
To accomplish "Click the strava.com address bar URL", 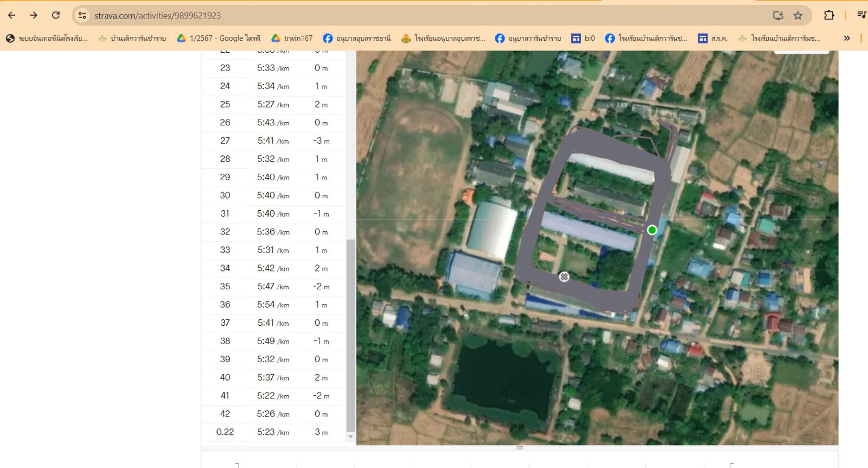I will point(157,16).
